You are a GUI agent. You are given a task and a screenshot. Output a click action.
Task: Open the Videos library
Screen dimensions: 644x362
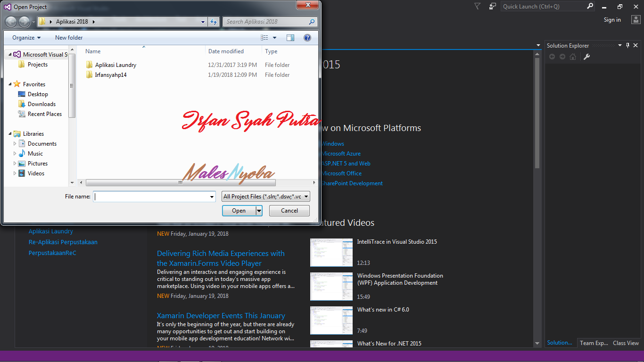36,173
